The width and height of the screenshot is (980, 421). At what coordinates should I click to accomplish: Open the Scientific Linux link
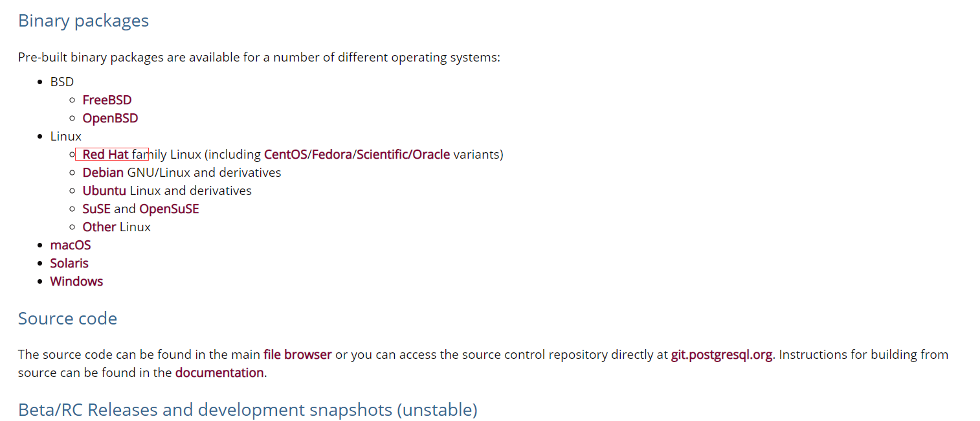[383, 154]
